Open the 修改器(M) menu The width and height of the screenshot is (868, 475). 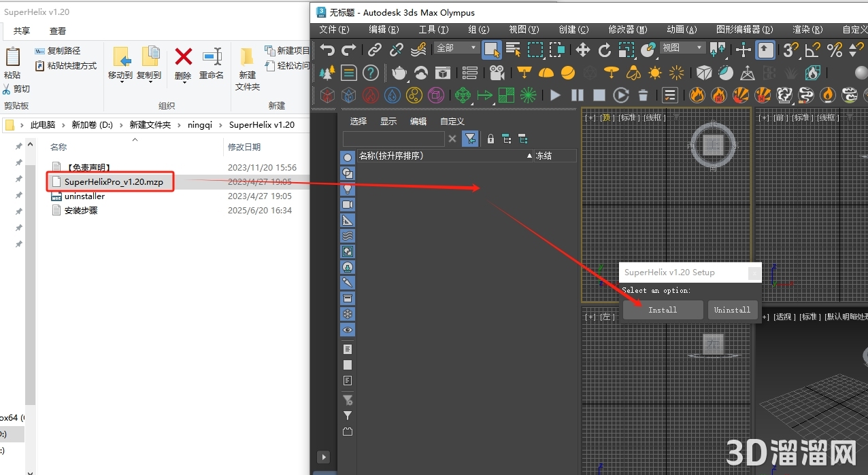pyautogui.click(x=628, y=30)
